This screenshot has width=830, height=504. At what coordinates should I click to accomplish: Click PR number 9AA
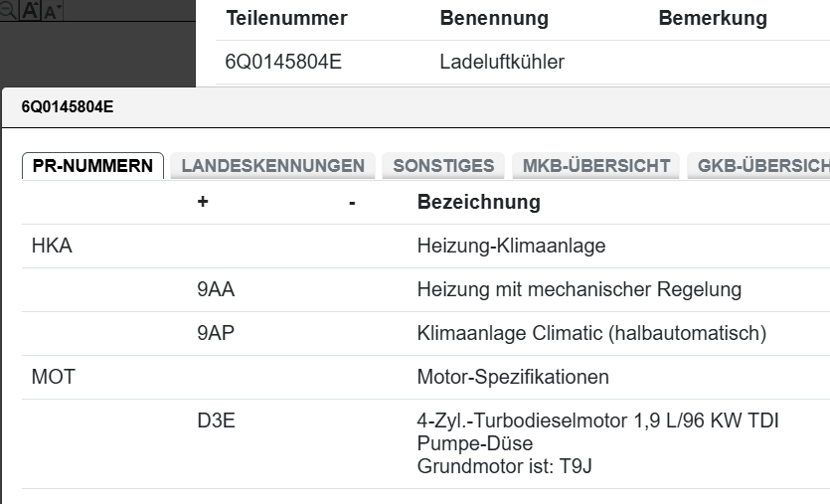click(216, 289)
